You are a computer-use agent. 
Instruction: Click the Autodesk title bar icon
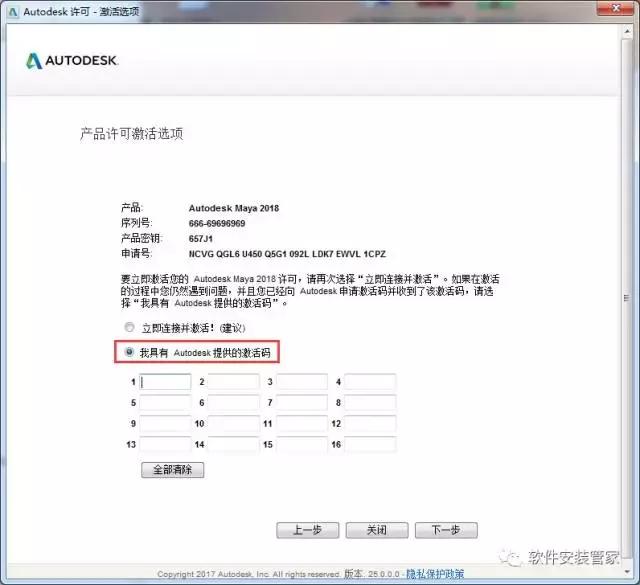tap(11, 12)
